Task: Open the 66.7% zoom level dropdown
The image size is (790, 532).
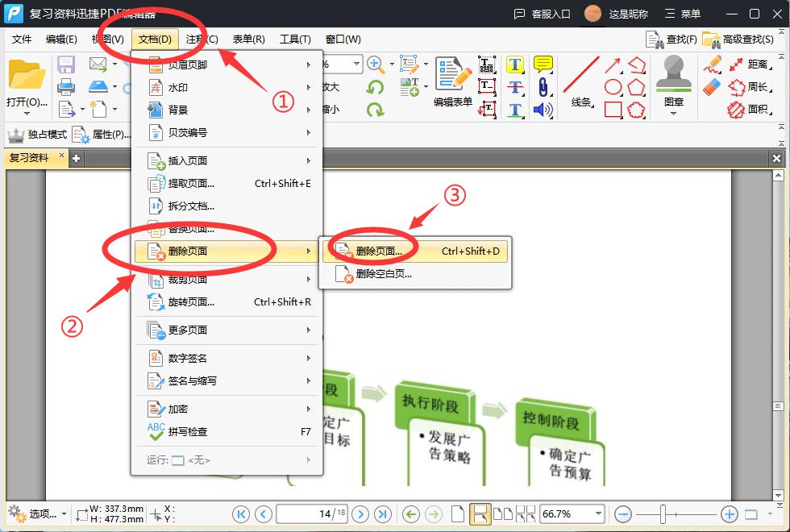Action: click(x=598, y=514)
